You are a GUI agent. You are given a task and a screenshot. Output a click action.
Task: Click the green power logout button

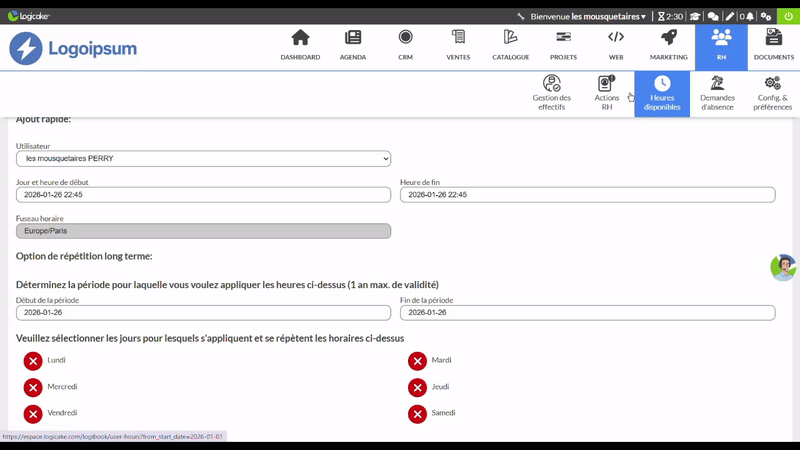point(788,17)
